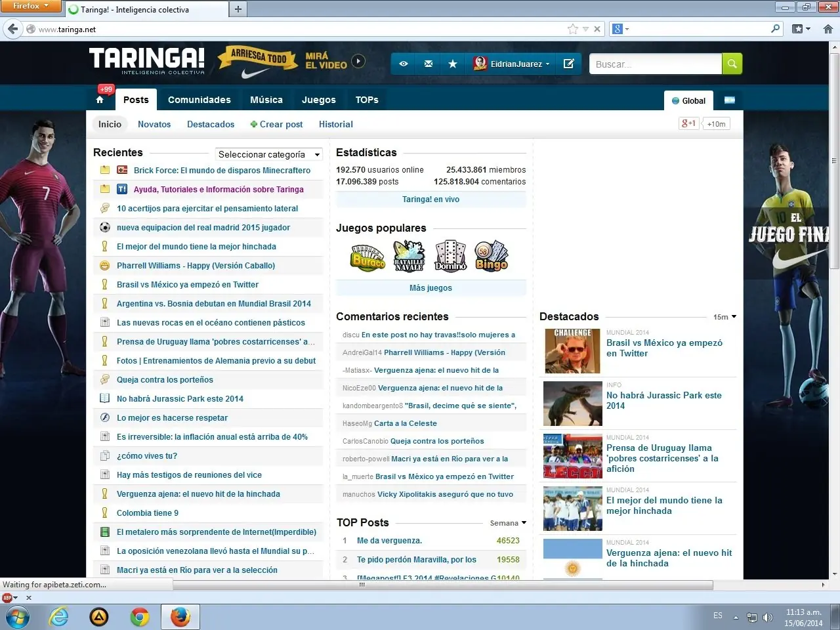Click comment 'Carta a la Celeste'
840x630 pixels.
pos(406,423)
